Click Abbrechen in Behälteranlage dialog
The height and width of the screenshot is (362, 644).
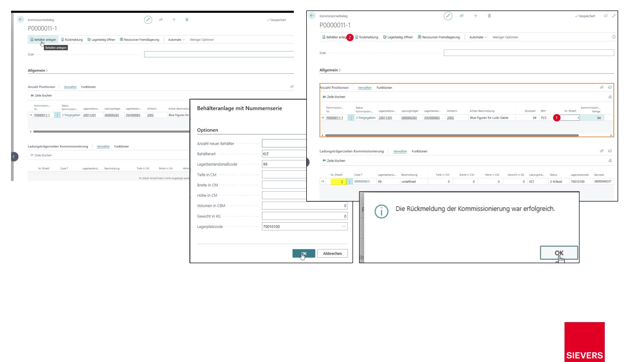click(x=332, y=253)
